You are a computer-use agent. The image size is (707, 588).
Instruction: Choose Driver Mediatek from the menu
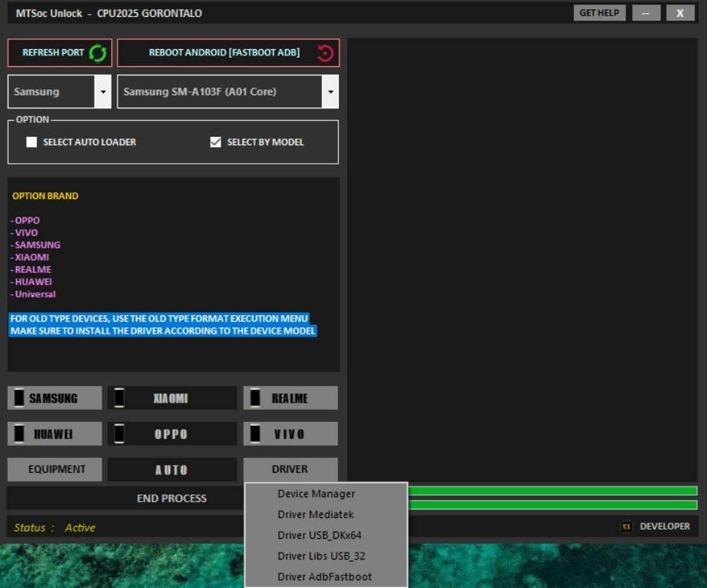click(316, 514)
